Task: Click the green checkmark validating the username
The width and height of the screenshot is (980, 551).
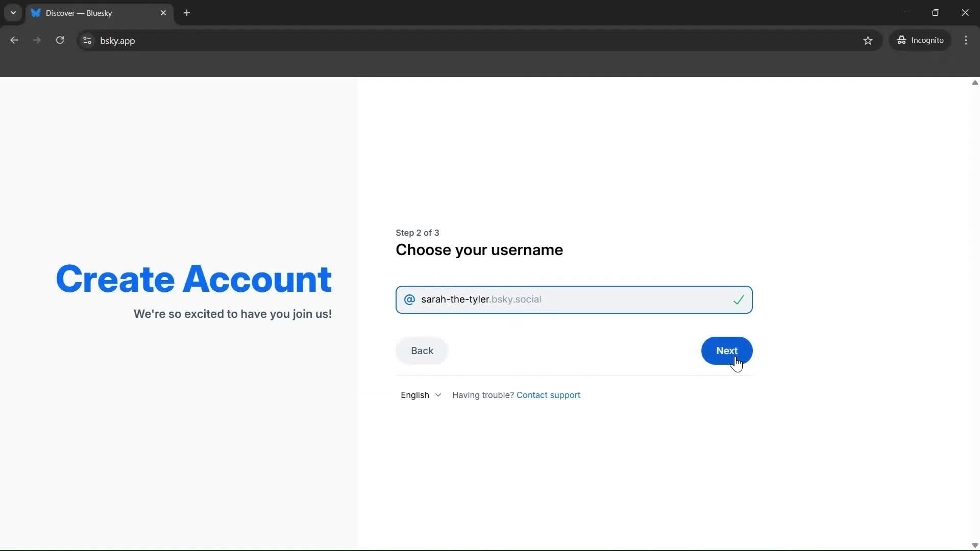Action: (x=739, y=300)
